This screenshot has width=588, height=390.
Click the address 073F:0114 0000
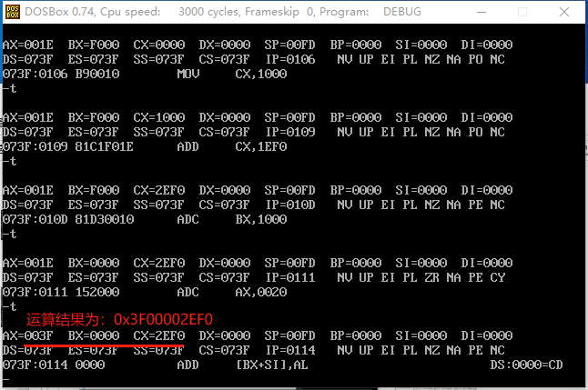coord(54,365)
